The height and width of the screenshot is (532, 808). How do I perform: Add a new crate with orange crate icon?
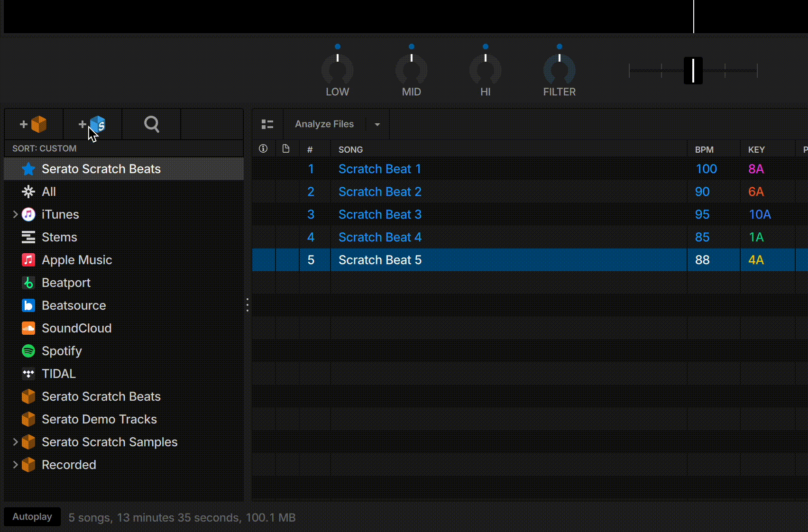click(34, 124)
